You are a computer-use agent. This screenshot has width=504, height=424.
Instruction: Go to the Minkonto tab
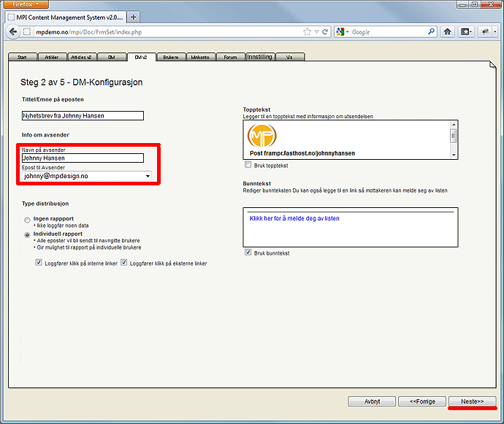click(x=200, y=57)
